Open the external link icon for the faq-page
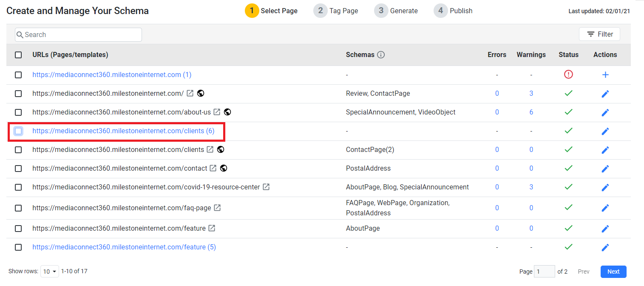This screenshot has width=644, height=286. 217,208
